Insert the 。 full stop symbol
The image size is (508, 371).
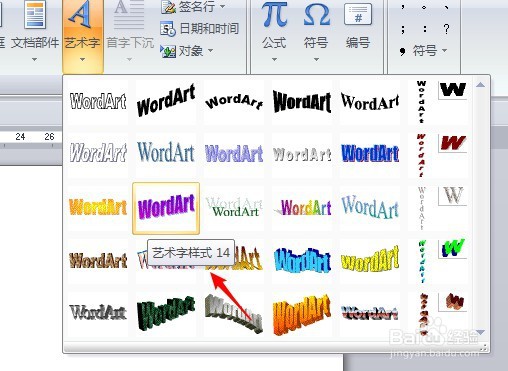click(424, 7)
